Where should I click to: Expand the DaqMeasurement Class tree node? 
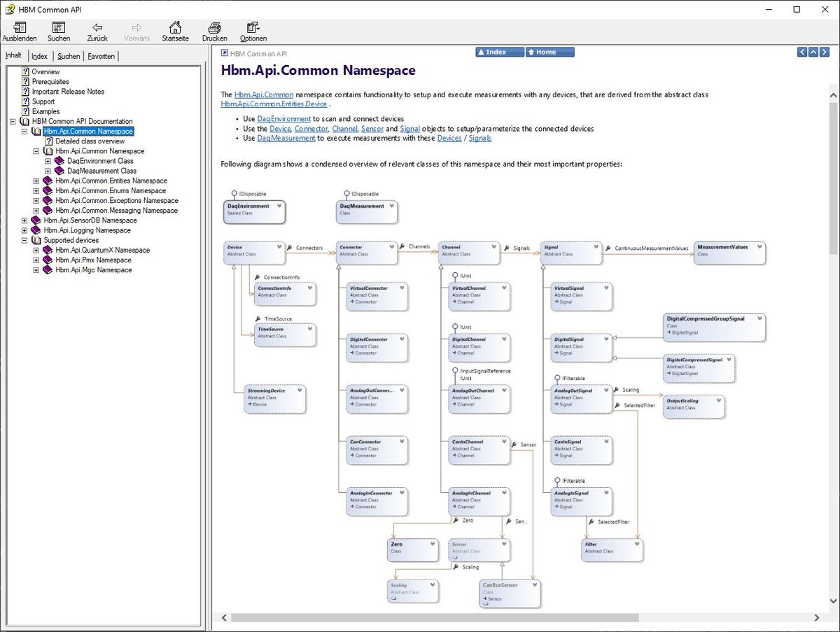(x=48, y=171)
